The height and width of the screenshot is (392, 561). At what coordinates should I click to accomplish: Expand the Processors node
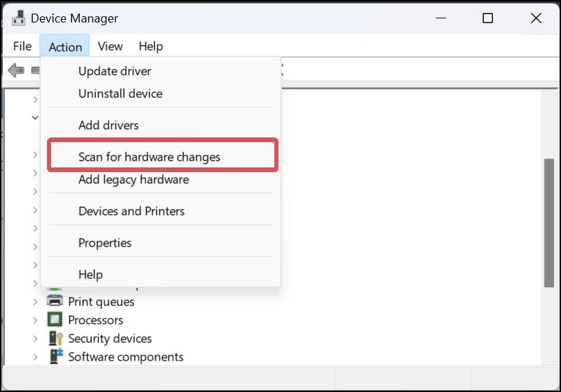point(35,320)
